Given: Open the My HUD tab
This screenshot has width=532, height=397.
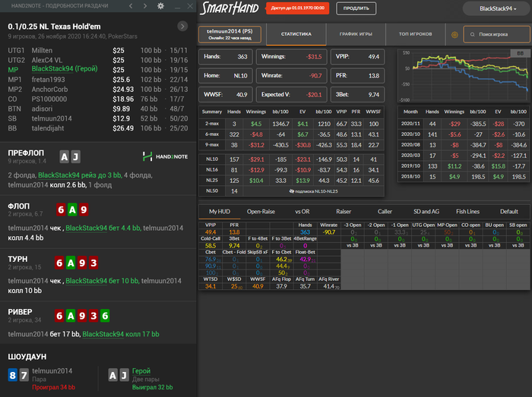Looking at the screenshot, I should pyautogui.click(x=220, y=212).
